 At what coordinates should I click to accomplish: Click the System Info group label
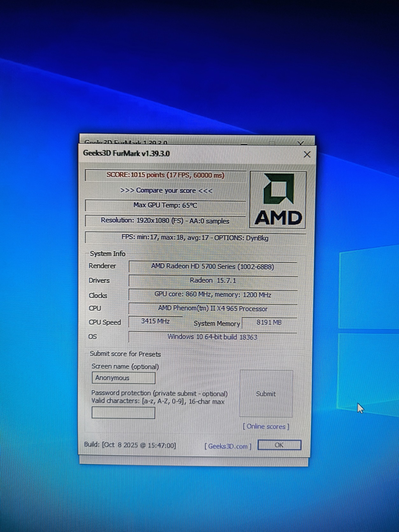pos(108,254)
